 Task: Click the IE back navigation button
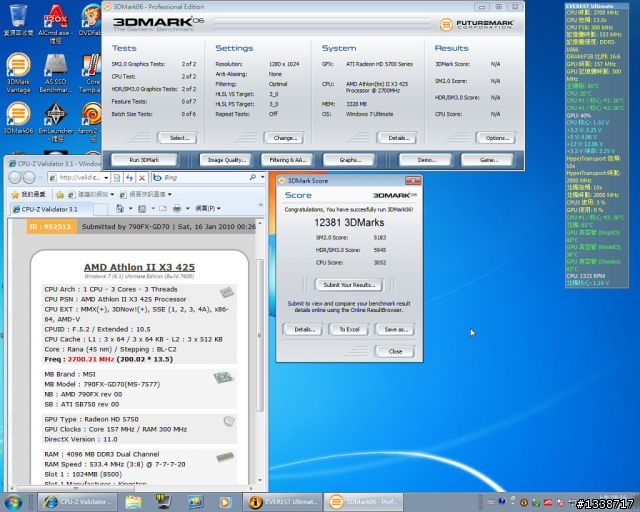[x=15, y=178]
